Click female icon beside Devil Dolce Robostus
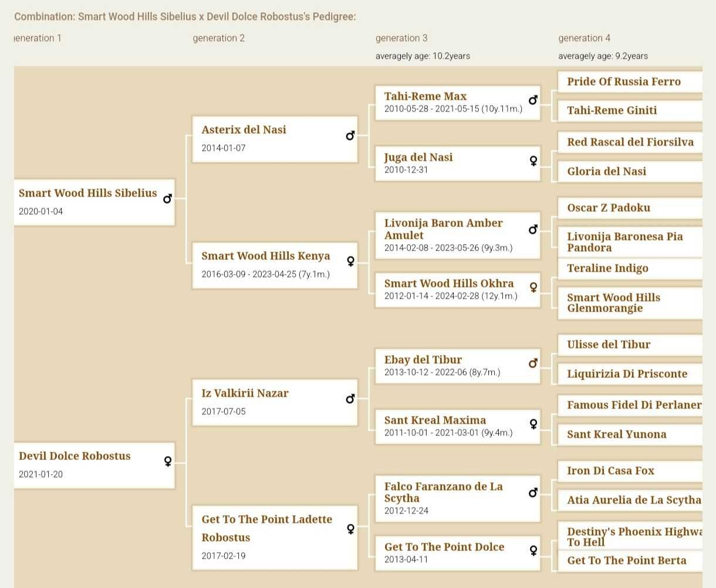Viewport: 716px width, 588px height. coord(168,461)
